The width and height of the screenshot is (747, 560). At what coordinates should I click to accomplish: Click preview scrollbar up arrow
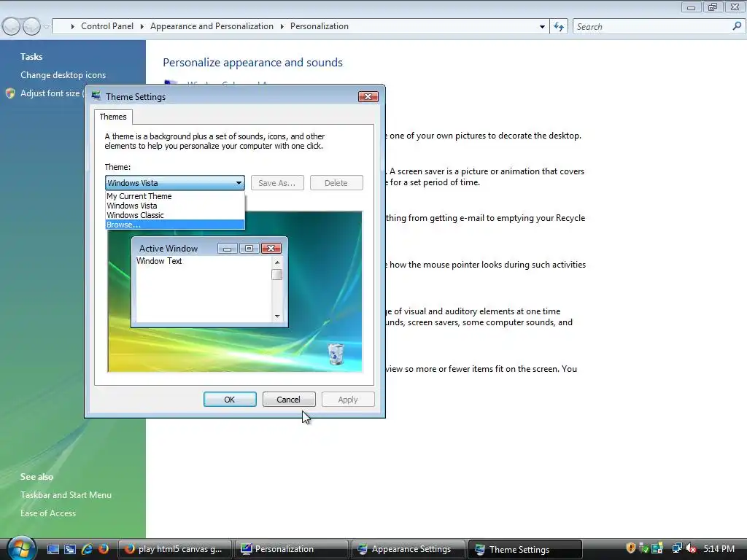pyautogui.click(x=276, y=262)
